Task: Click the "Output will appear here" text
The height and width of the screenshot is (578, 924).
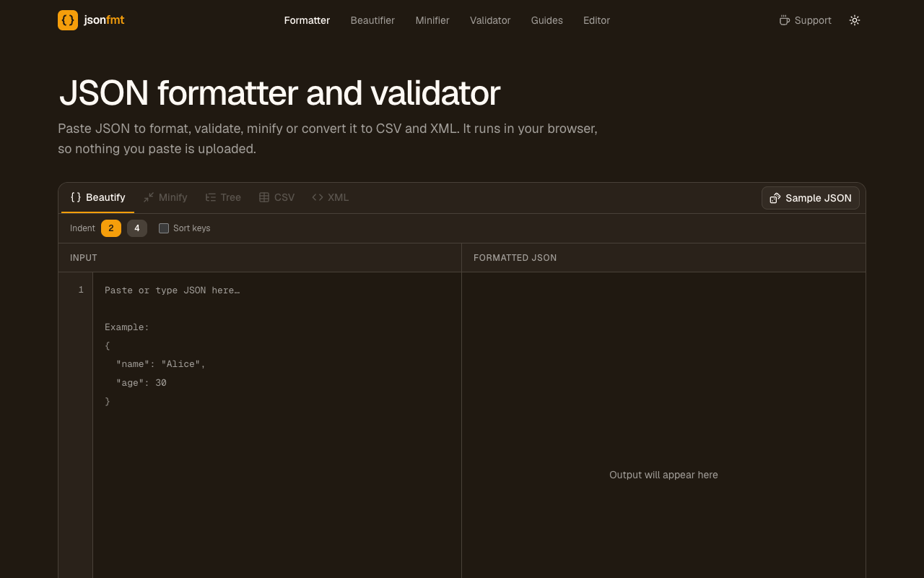Action: 663,475
